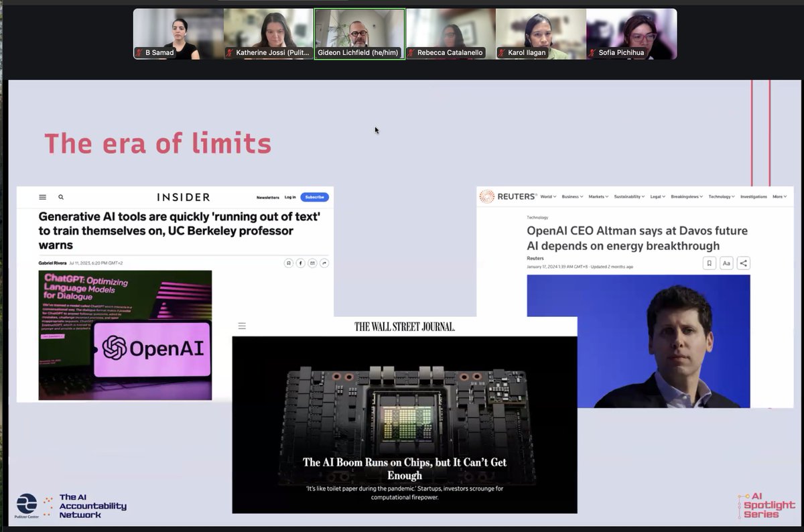Click B Samad's muted microphone icon

(x=140, y=52)
